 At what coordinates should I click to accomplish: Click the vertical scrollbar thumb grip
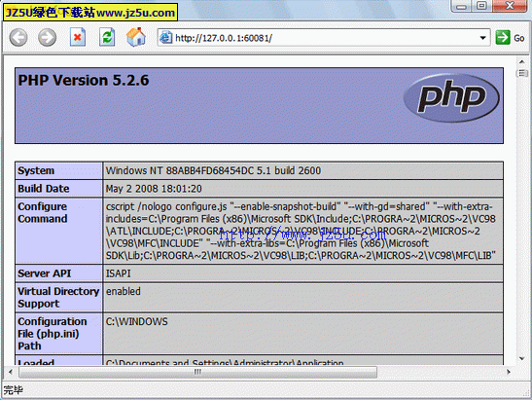point(522,73)
